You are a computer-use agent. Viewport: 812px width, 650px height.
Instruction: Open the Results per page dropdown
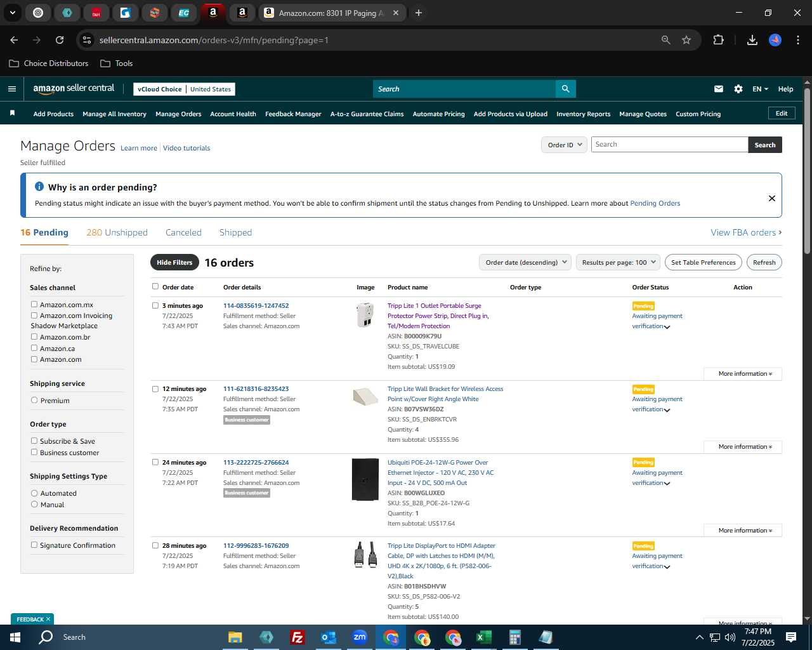point(618,262)
